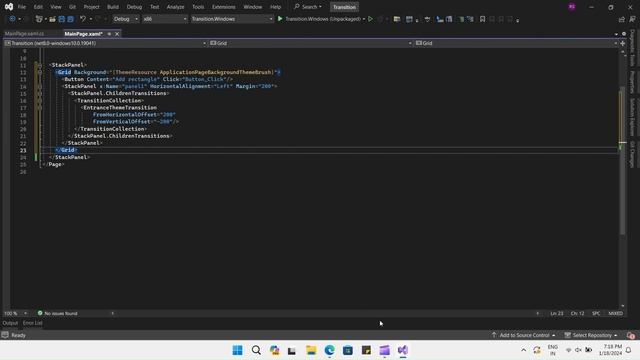Click the task view taskbar icon
640x360 pixels.
click(292, 350)
